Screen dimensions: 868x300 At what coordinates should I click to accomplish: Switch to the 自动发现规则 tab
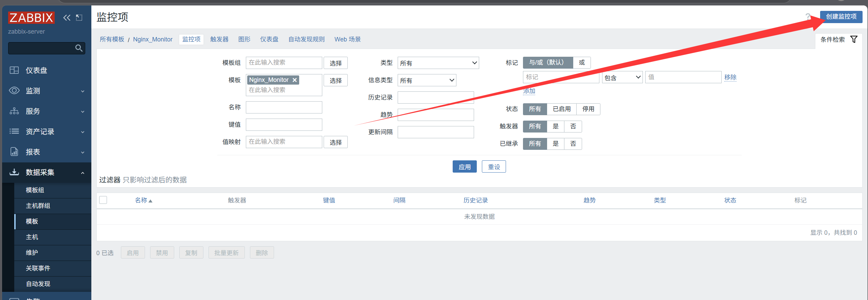[x=306, y=39]
